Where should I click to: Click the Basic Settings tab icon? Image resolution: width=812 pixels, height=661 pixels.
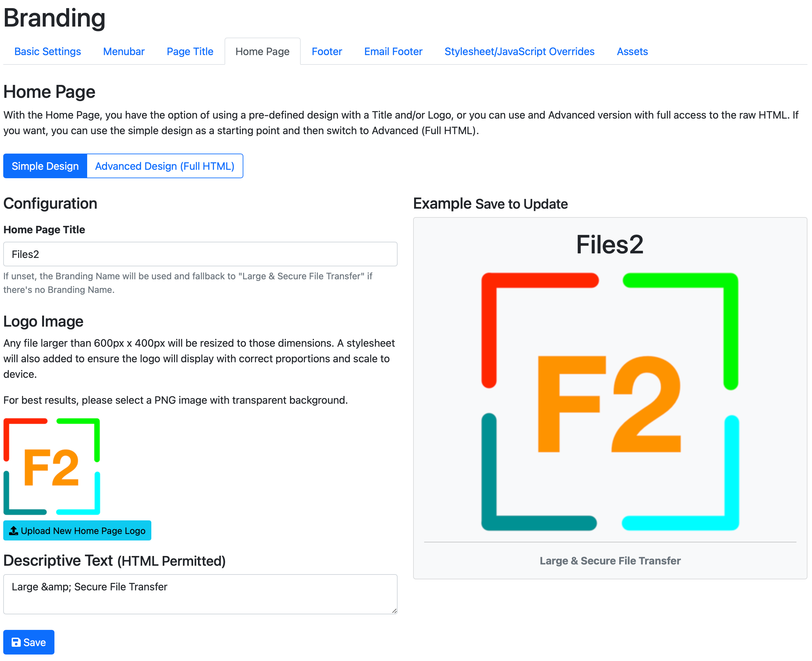(x=47, y=51)
